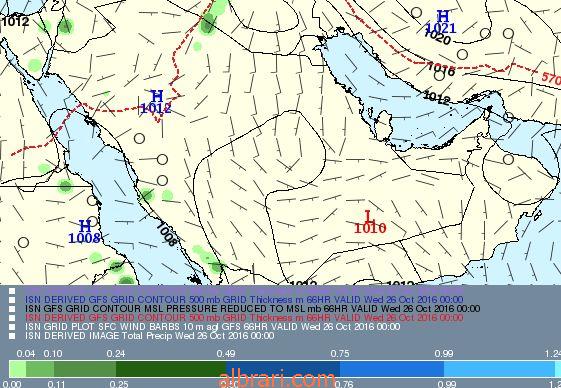Click the blue 500 mb GRID Thickness legend text
Screen dimensions: 561x388
(244, 300)
